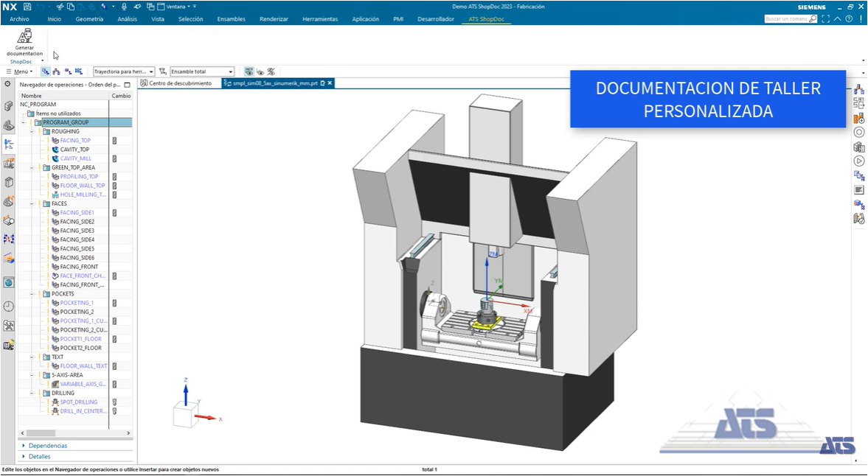The height and width of the screenshot is (476, 868).
Task: Open the Menú button
Action: coord(20,71)
